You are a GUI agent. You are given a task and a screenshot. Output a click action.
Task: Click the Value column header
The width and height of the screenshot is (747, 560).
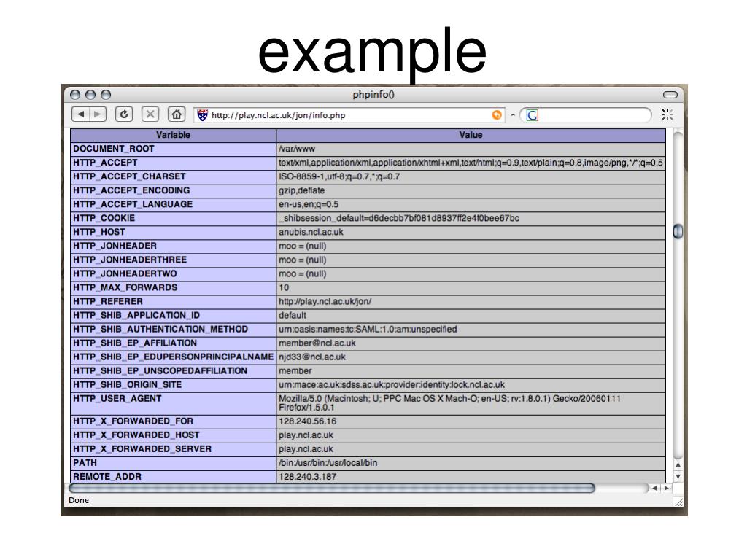(471, 135)
